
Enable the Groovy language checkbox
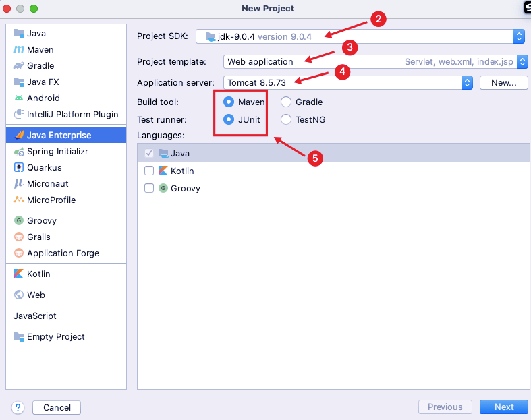click(149, 188)
